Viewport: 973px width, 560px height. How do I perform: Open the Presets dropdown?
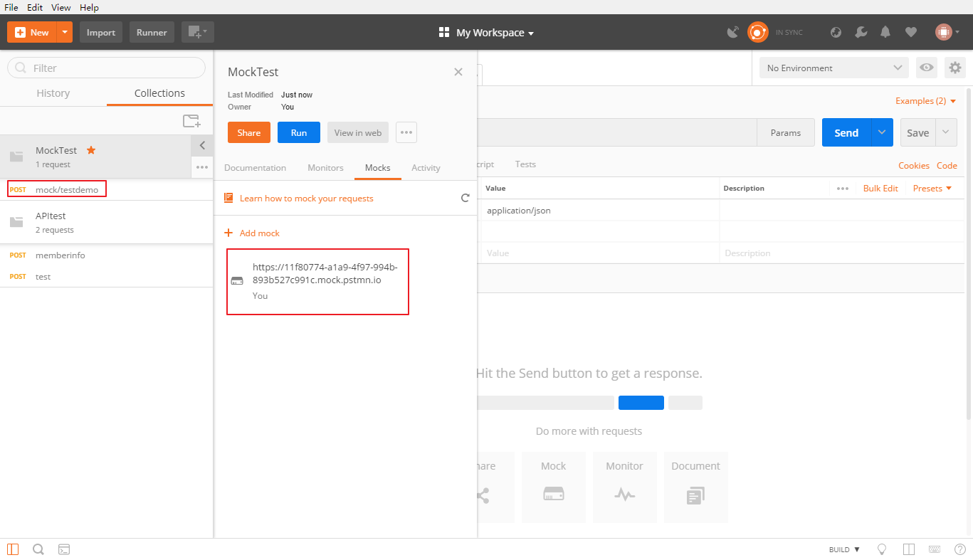pyautogui.click(x=932, y=189)
